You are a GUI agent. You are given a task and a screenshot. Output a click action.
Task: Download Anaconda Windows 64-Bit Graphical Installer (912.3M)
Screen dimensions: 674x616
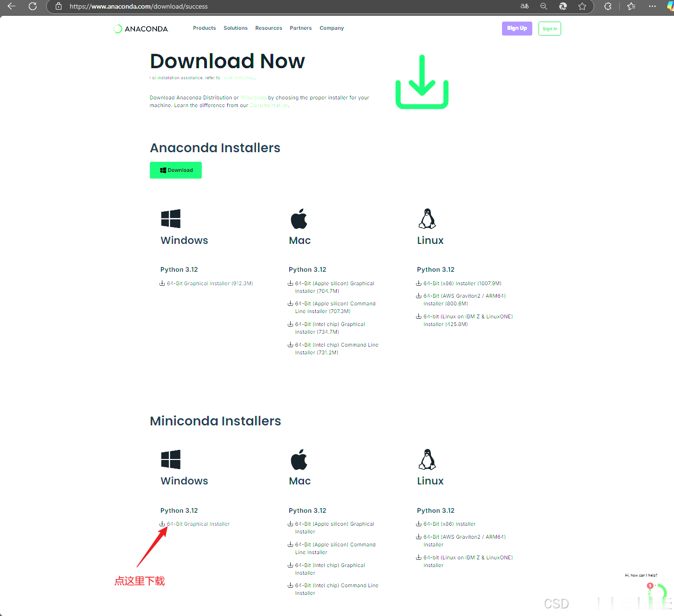pyautogui.click(x=206, y=283)
